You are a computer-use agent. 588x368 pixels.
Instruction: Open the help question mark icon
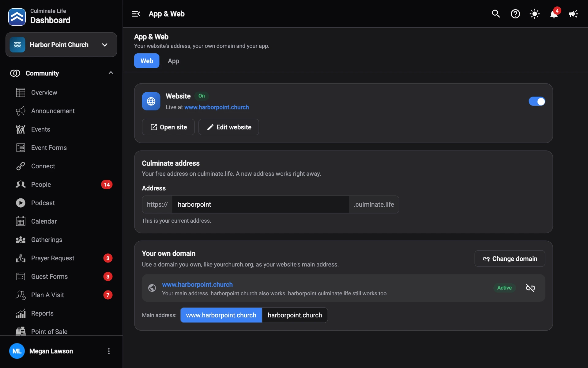(x=515, y=14)
